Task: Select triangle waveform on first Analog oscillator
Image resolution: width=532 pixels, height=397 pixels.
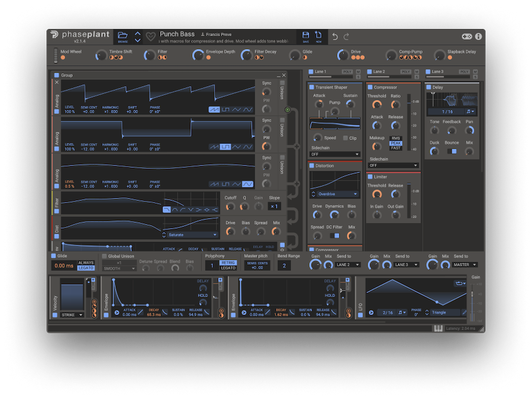Action: tap(236, 109)
